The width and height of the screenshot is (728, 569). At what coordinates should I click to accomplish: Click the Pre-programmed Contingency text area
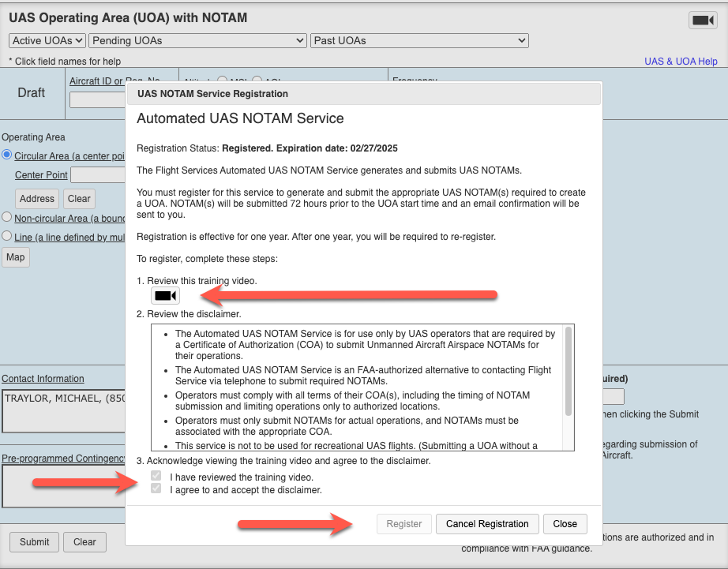coord(64,486)
